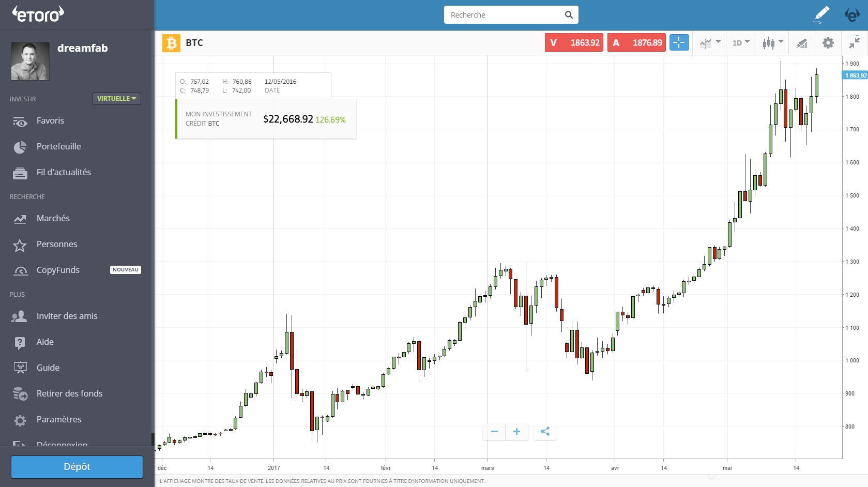Viewport: 868px width, 487px height.
Task: Open the candlestick chart type dropdown
Action: (x=772, y=43)
